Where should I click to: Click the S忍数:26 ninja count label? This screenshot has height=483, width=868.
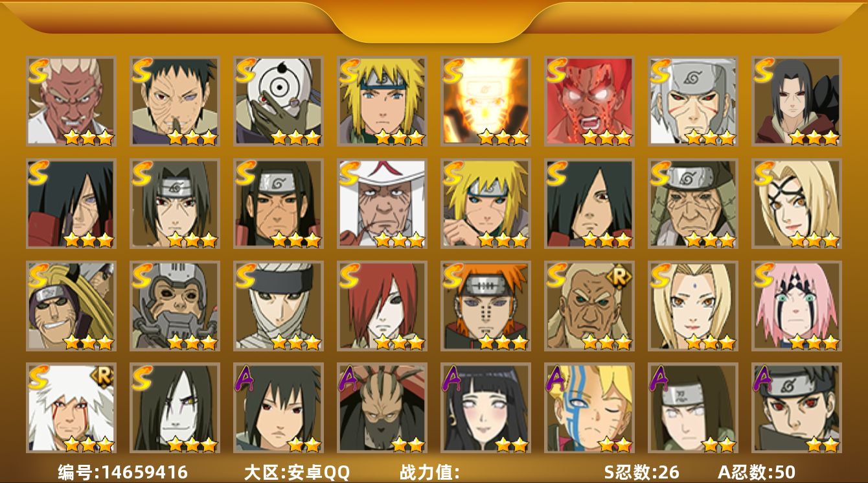pyautogui.click(x=642, y=472)
